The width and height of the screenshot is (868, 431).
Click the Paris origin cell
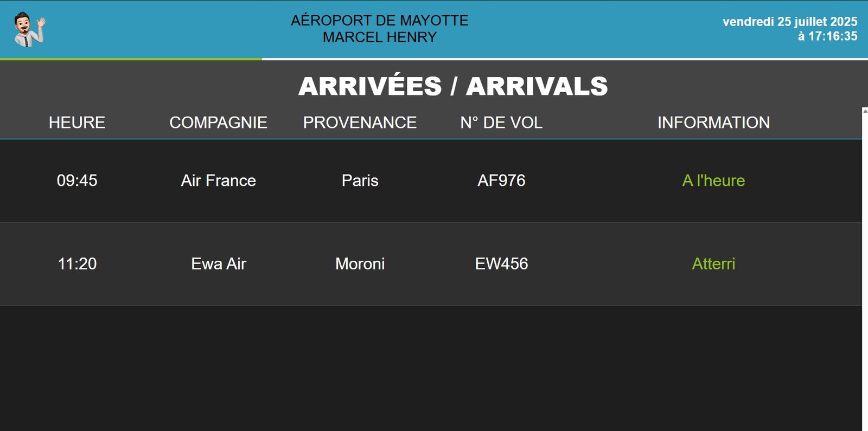[360, 181]
